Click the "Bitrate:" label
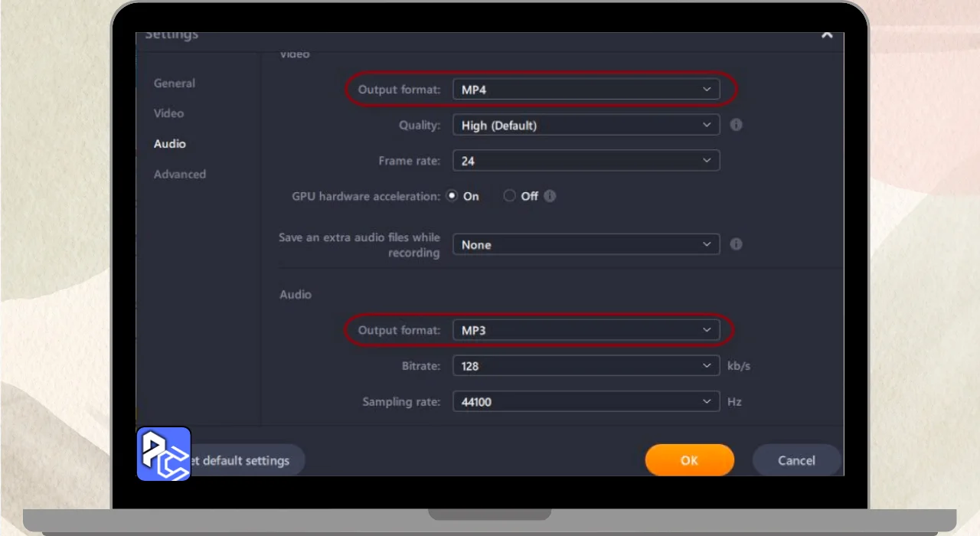This screenshot has width=980, height=536. [423, 366]
